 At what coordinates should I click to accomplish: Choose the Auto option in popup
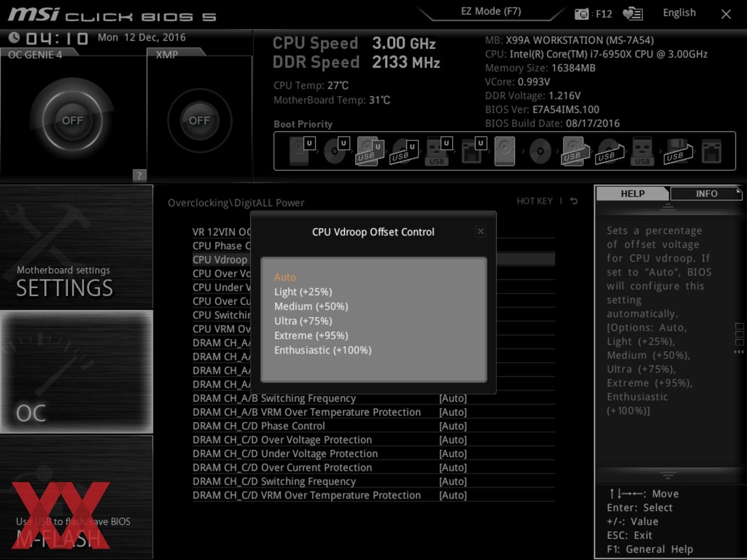point(285,277)
